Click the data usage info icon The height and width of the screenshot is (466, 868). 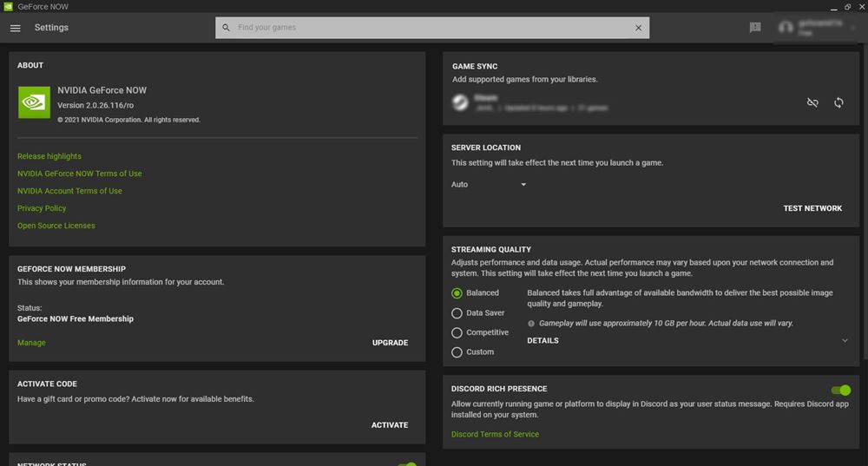(x=531, y=323)
